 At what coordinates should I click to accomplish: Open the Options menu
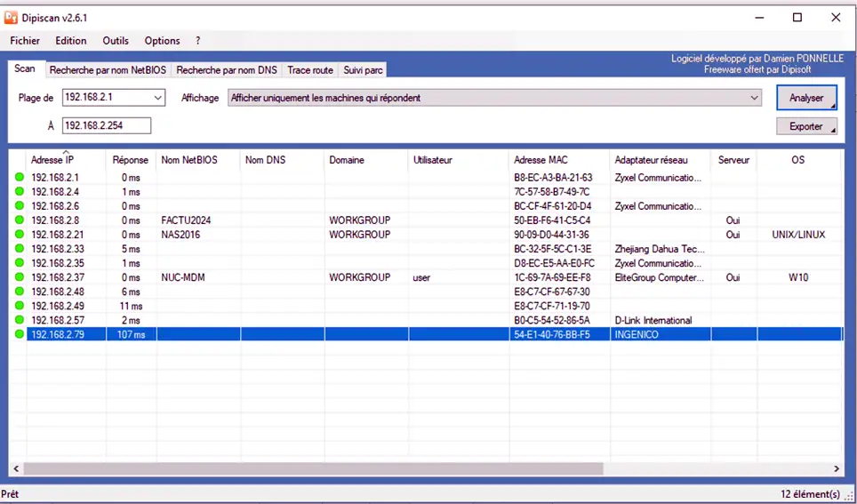163,41
